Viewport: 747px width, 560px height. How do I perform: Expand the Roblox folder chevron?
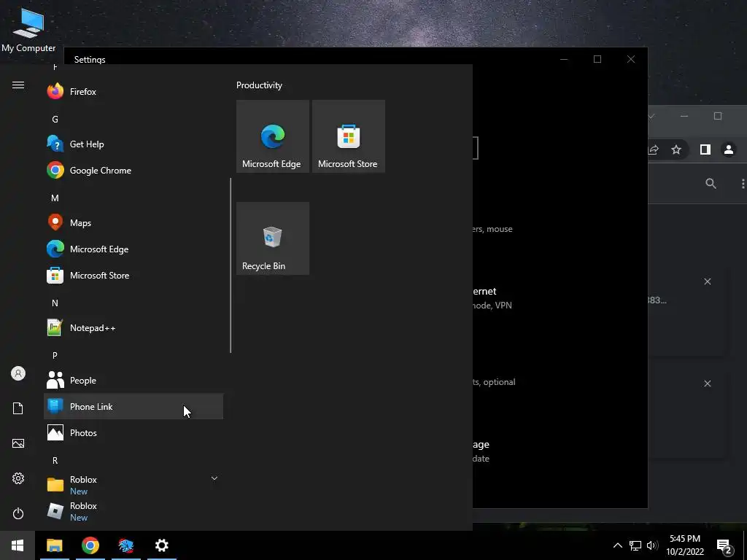[214, 478]
